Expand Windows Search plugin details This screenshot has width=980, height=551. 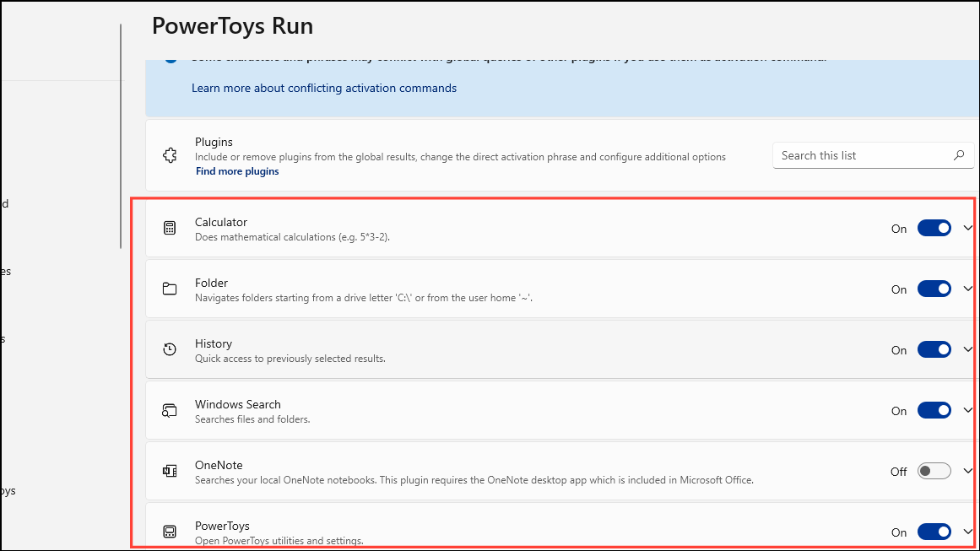pyautogui.click(x=967, y=410)
